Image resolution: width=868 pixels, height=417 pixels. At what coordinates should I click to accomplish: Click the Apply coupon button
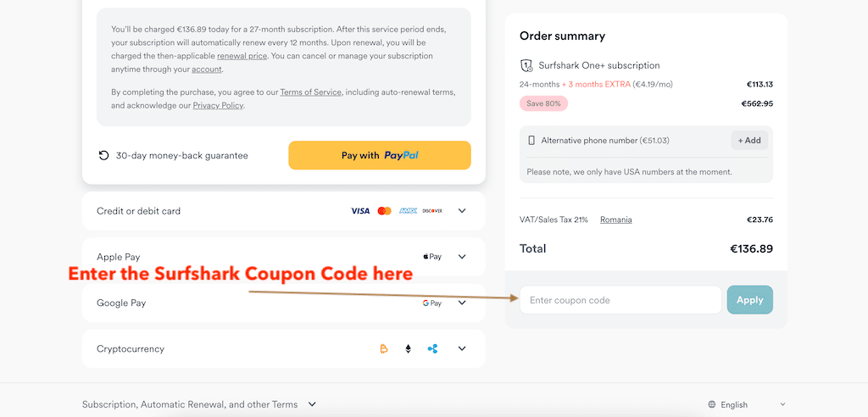[x=749, y=300]
